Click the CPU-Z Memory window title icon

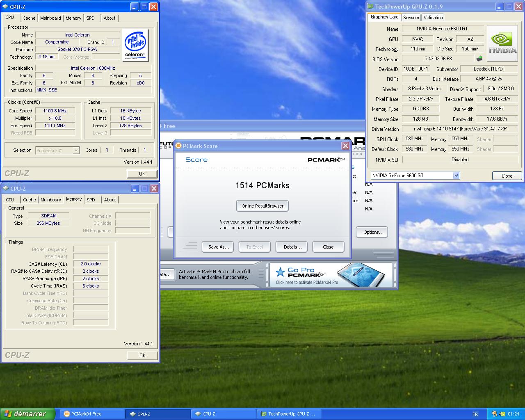[x=5, y=189]
